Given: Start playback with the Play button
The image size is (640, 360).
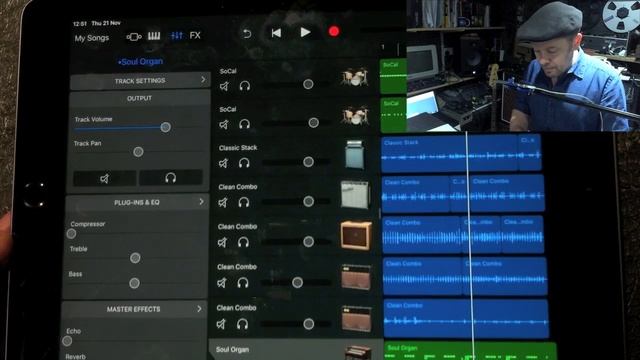Looking at the screenshot, I should point(305,32).
